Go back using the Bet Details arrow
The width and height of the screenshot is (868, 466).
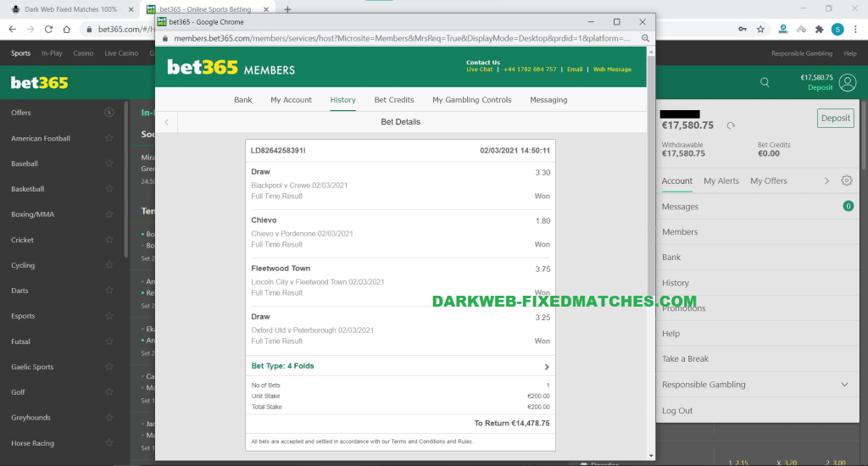[x=167, y=122]
